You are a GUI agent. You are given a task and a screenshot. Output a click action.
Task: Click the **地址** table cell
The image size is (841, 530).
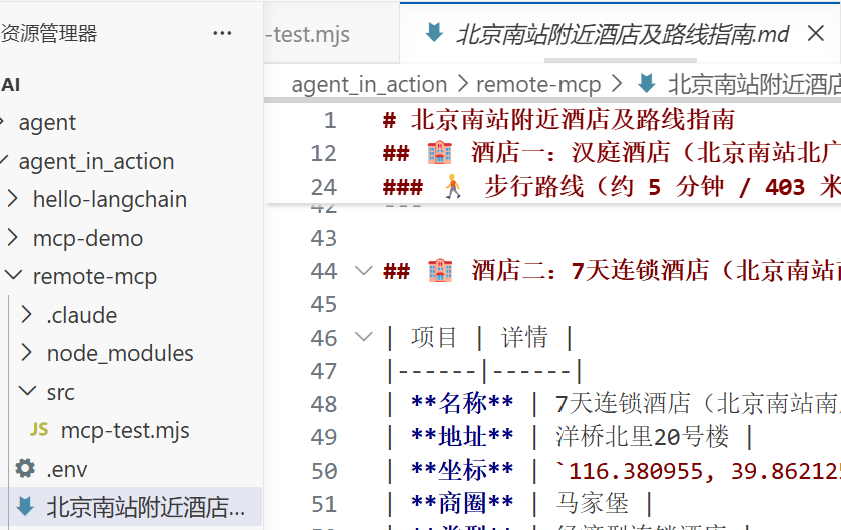click(462, 437)
